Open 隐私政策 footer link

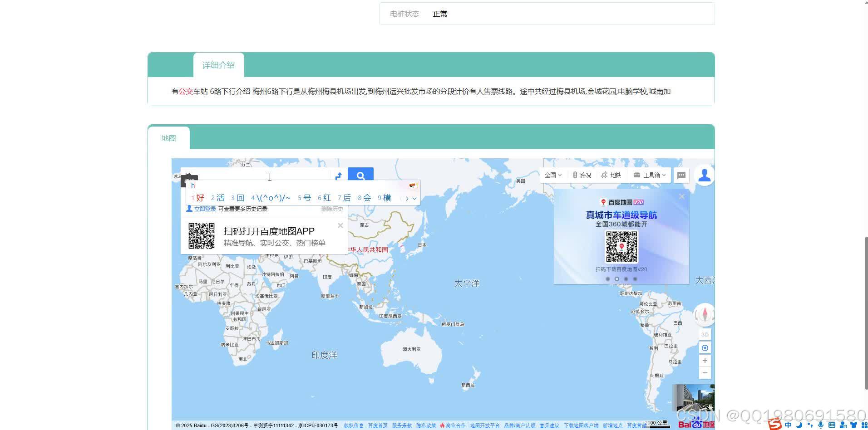[x=426, y=425]
